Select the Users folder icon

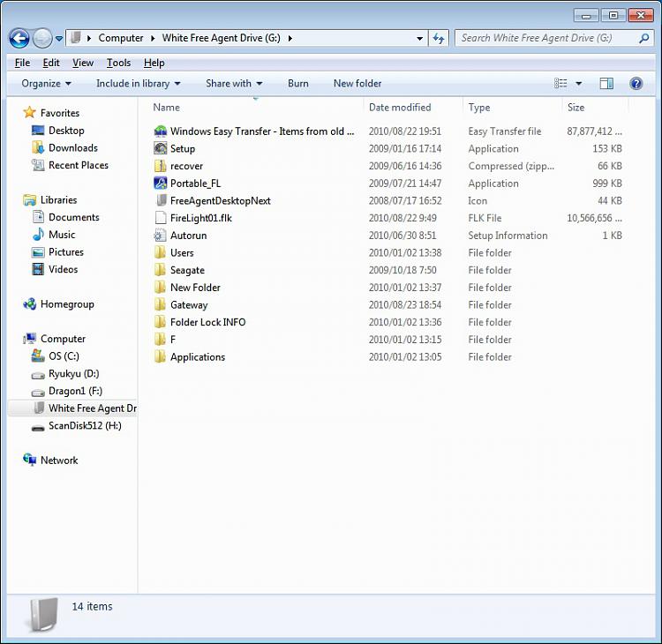click(160, 252)
